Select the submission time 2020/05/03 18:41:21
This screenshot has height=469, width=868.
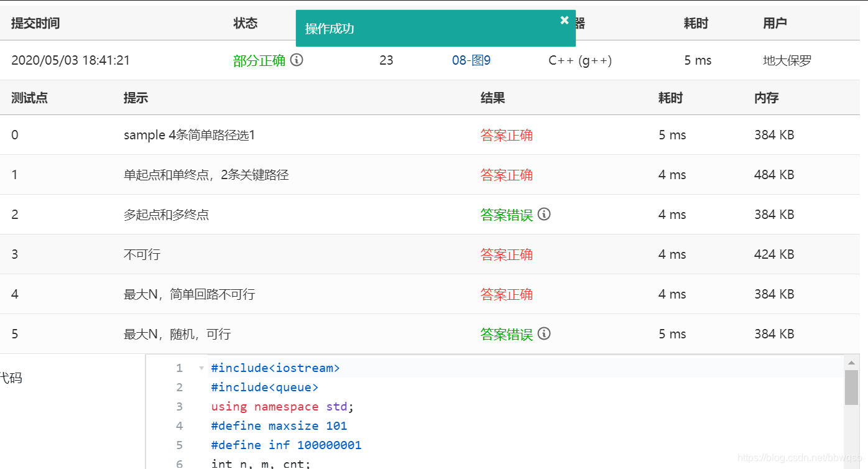click(x=70, y=60)
